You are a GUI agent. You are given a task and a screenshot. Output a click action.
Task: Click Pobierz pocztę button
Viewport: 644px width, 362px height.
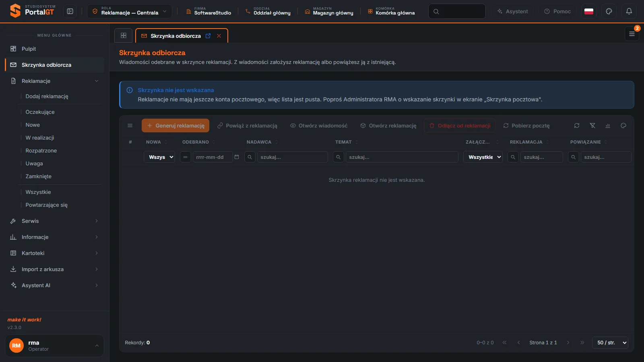coord(526,125)
